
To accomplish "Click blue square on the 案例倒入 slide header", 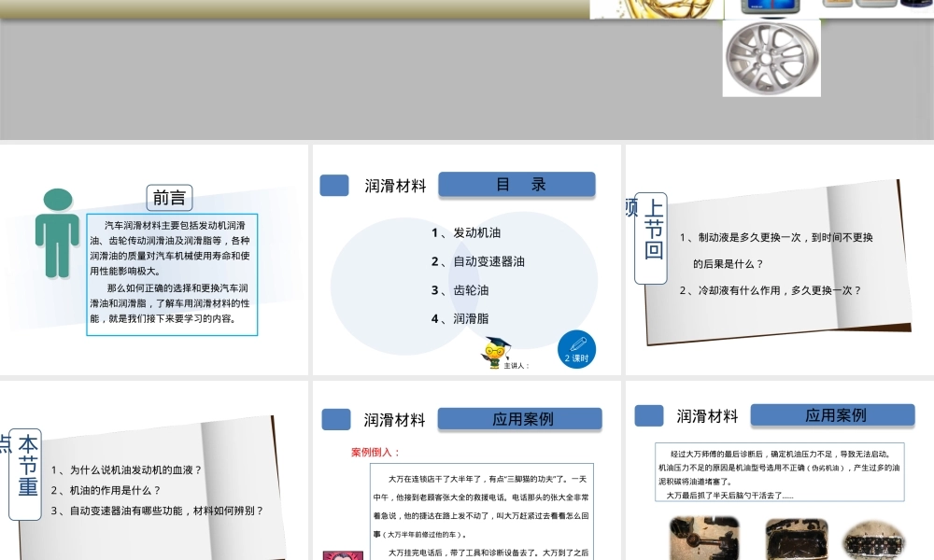I will click(336, 420).
